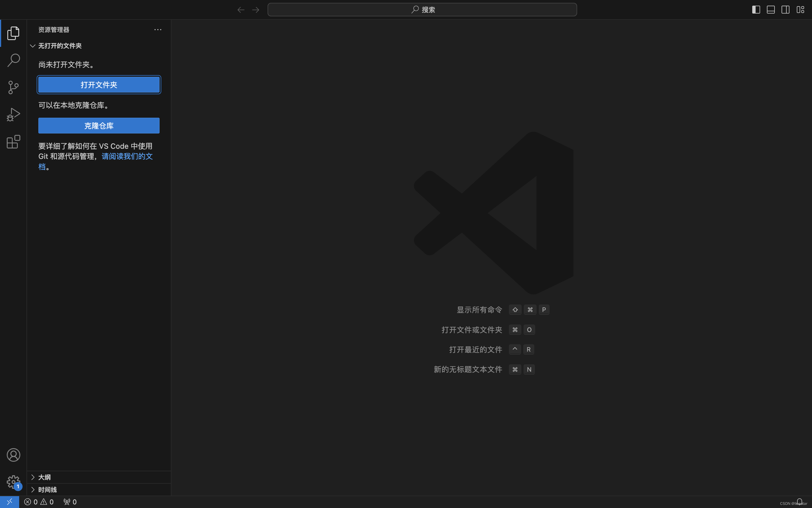Toggle the secondary side bar
This screenshot has width=812, height=508.
pos(785,10)
